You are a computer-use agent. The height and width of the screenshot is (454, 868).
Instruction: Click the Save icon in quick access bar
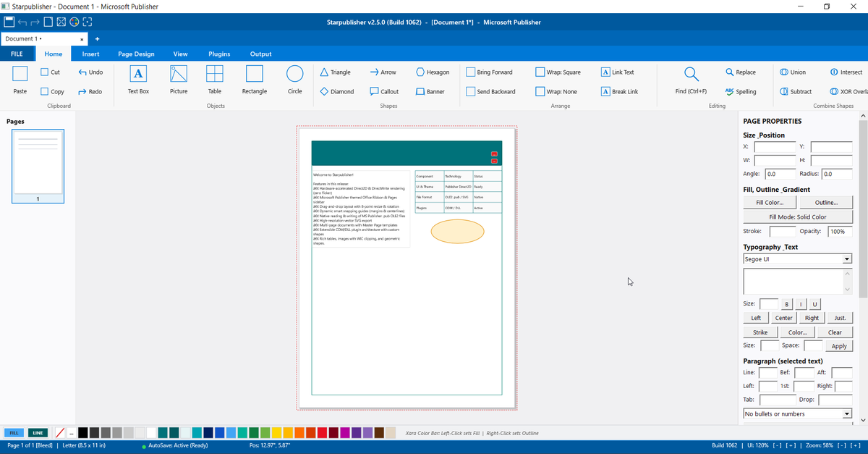click(x=9, y=22)
